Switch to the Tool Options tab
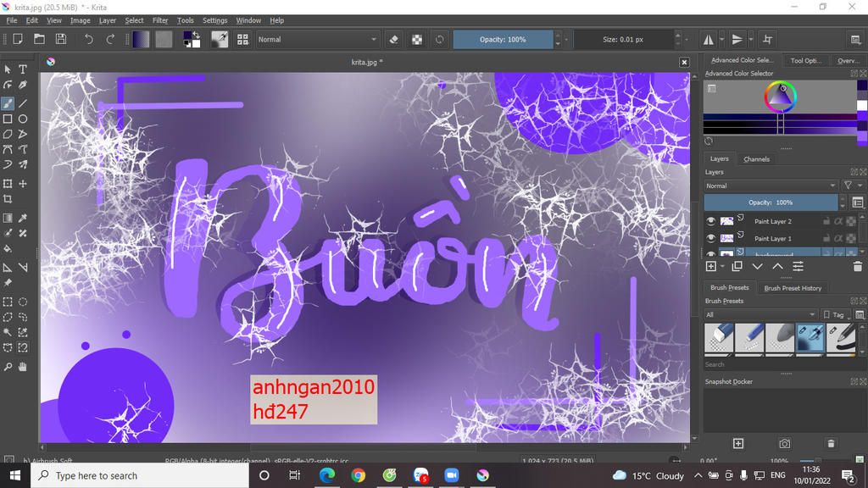The width and height of the screenshot is (868, 488). click(805, 60)
